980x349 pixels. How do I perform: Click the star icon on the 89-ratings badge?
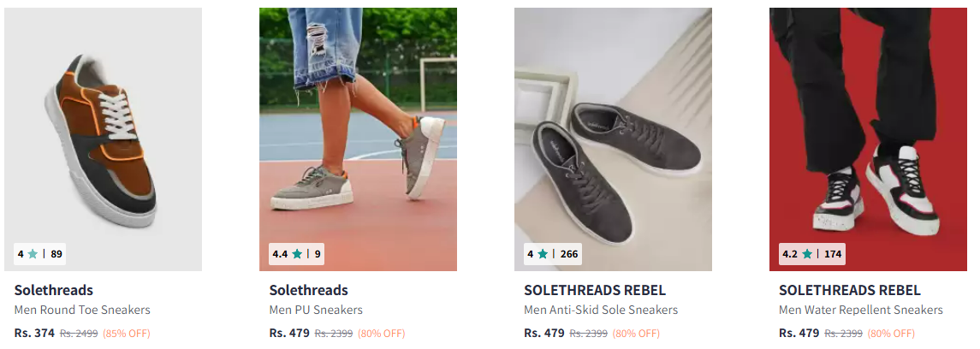pos(33,254)
